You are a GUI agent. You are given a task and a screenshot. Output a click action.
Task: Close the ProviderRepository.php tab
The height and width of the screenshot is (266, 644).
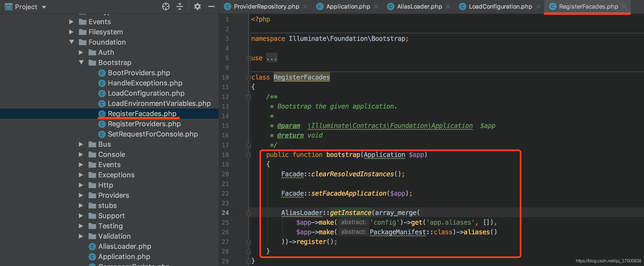click(x=305, y=6)
